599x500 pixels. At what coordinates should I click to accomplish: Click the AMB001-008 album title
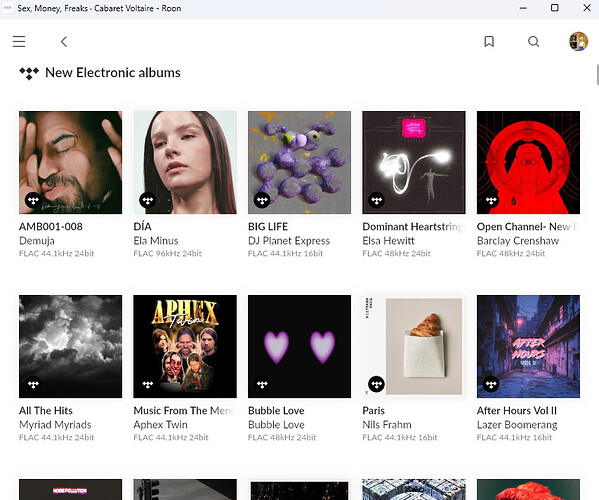pos(51,227)
